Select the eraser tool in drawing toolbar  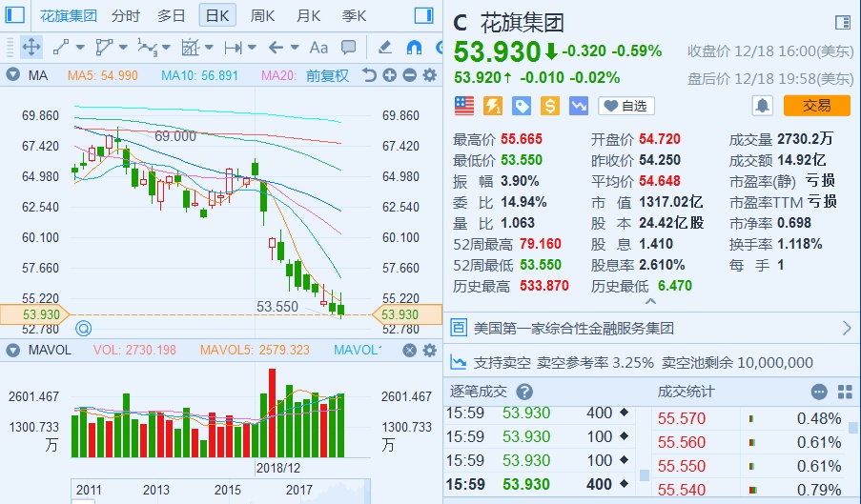point(385,48)
